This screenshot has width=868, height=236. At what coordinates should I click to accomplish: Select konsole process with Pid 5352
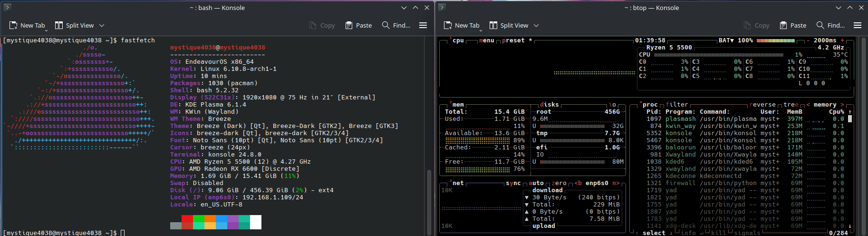(745, 133)
